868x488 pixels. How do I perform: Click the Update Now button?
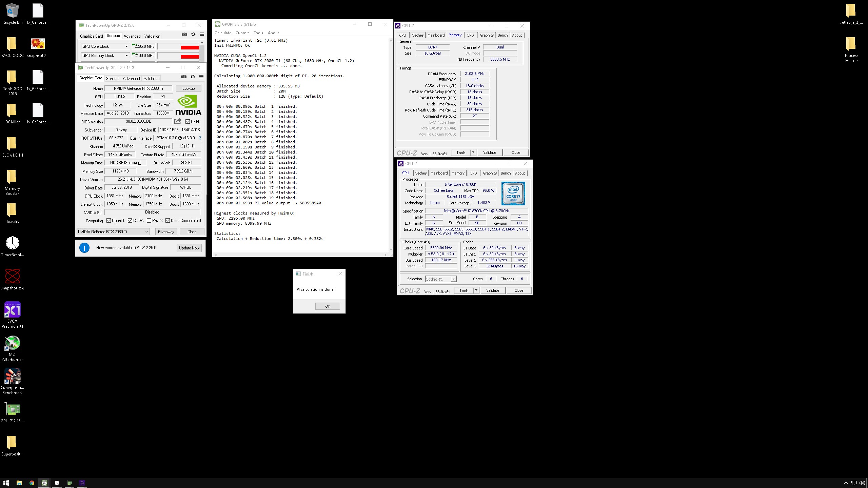pos(189,248)
